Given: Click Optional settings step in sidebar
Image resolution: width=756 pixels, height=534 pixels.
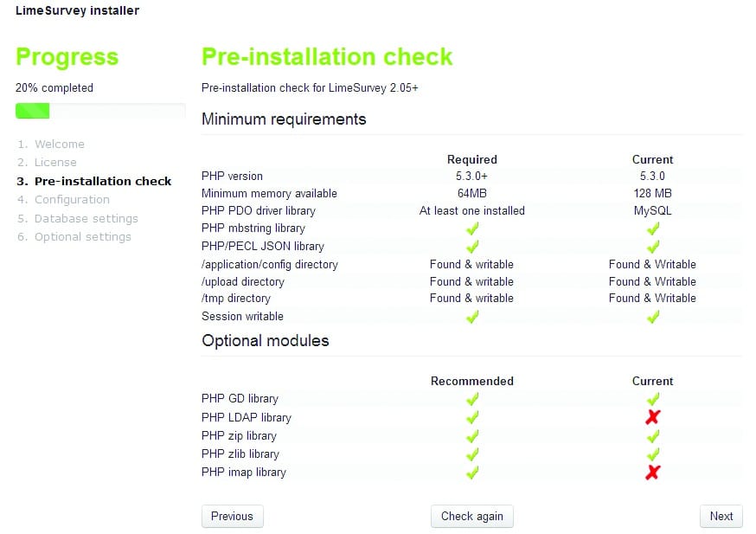Looking at the screenshot, I should (x=82, y=236).
